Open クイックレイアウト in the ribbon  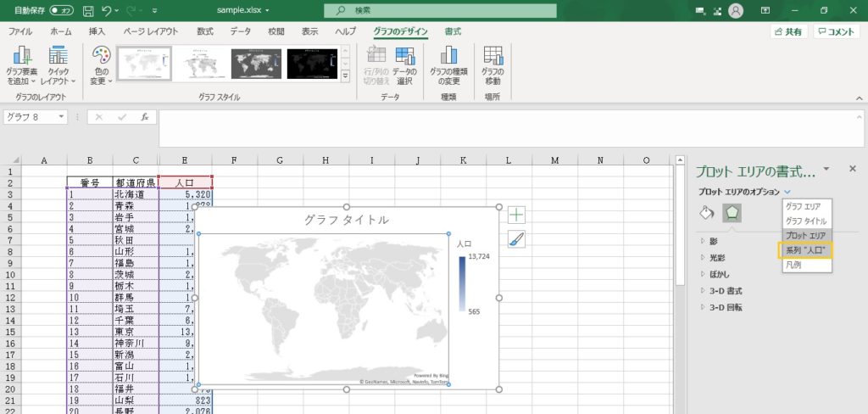[58, 57]
